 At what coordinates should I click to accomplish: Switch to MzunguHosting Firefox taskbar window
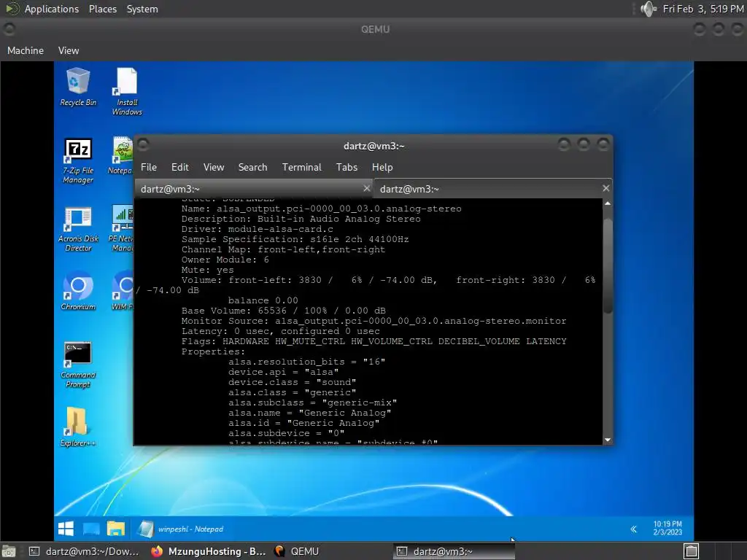coord(208,551)
